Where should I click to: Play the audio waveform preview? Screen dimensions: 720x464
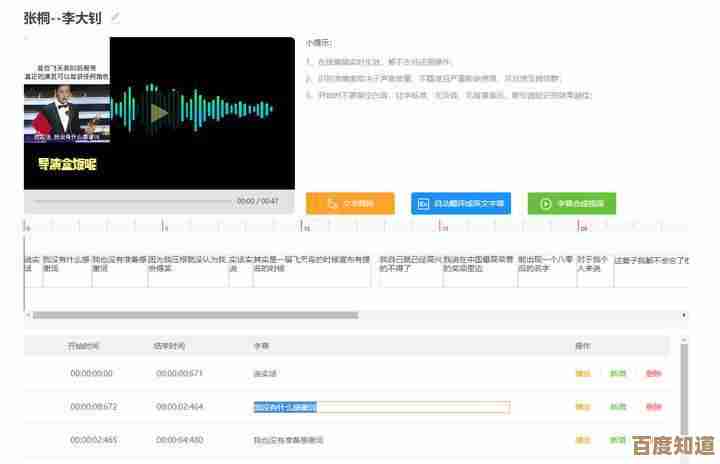pos(159,113)
